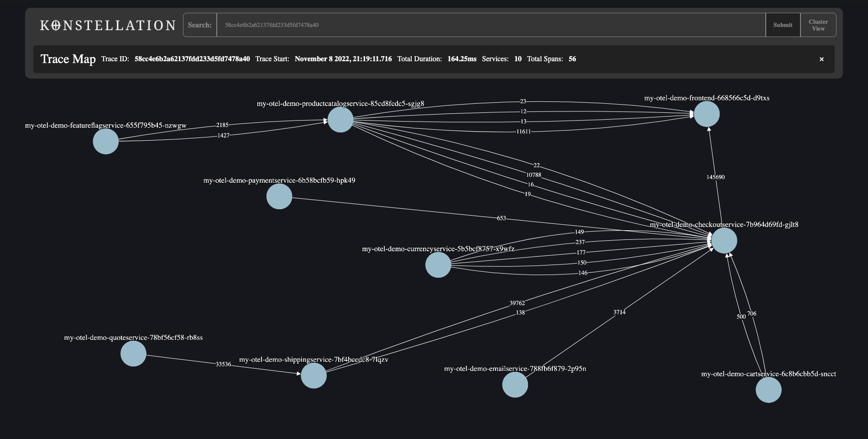Click edge label 653 from paymentservice

tap(501, 218)
